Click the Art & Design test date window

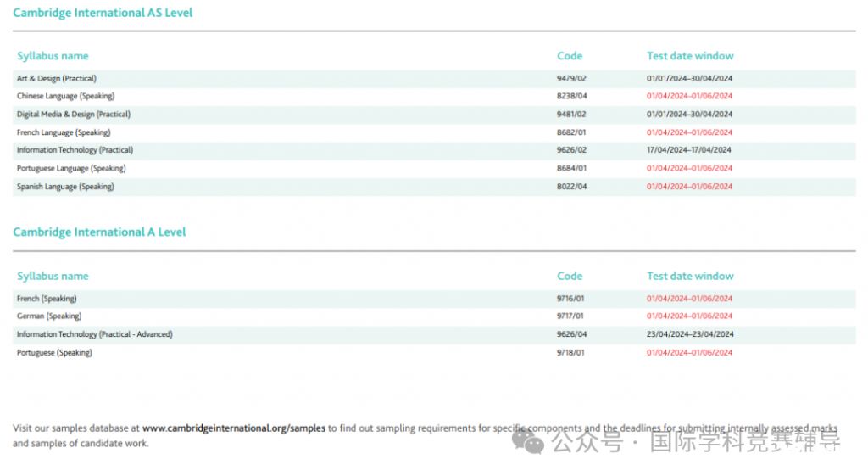689,79
